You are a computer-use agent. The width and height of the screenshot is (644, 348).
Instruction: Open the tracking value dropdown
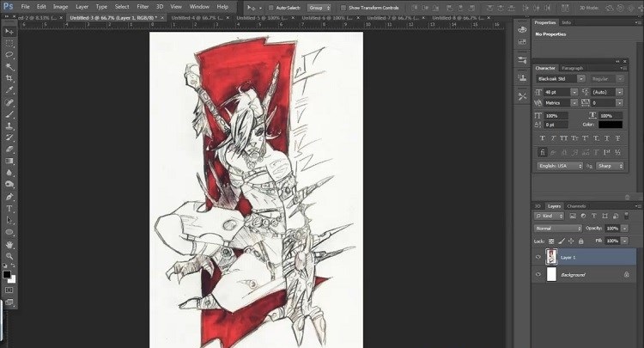click(620, 103)
